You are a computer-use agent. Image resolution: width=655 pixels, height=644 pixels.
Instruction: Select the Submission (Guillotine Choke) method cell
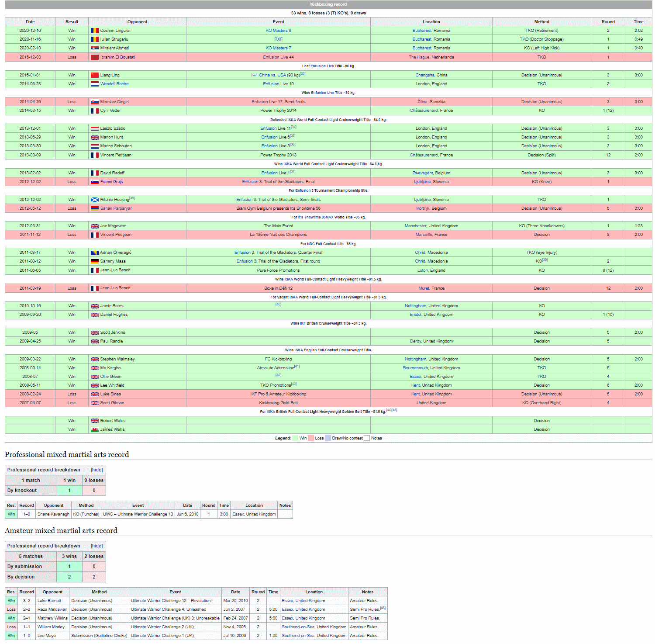click(99, 636)
